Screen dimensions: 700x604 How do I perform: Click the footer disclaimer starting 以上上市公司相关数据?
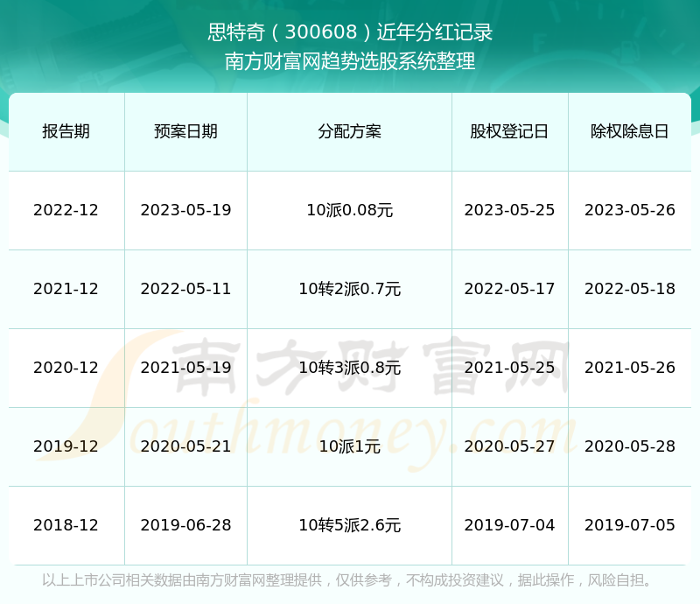(x=346, y=580)
